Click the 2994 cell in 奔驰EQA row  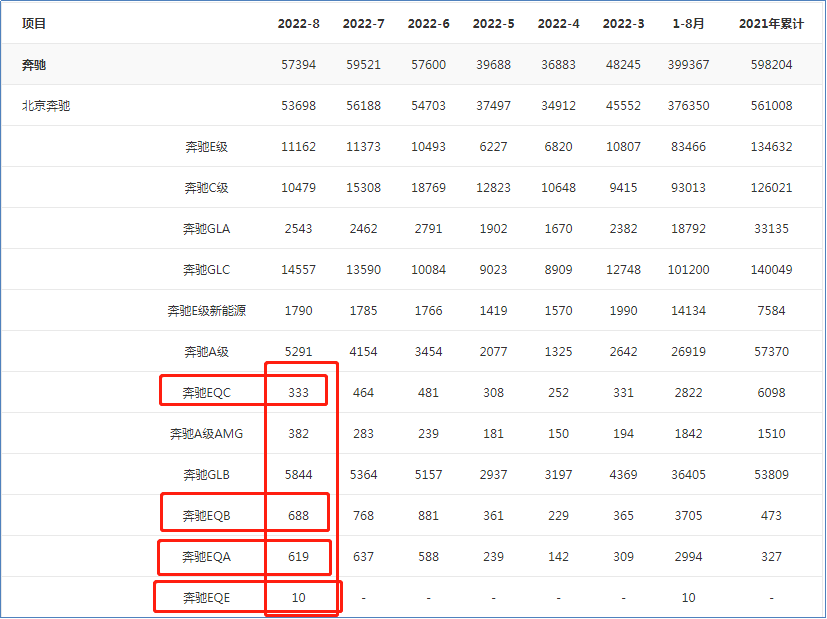tap(688, 557)
